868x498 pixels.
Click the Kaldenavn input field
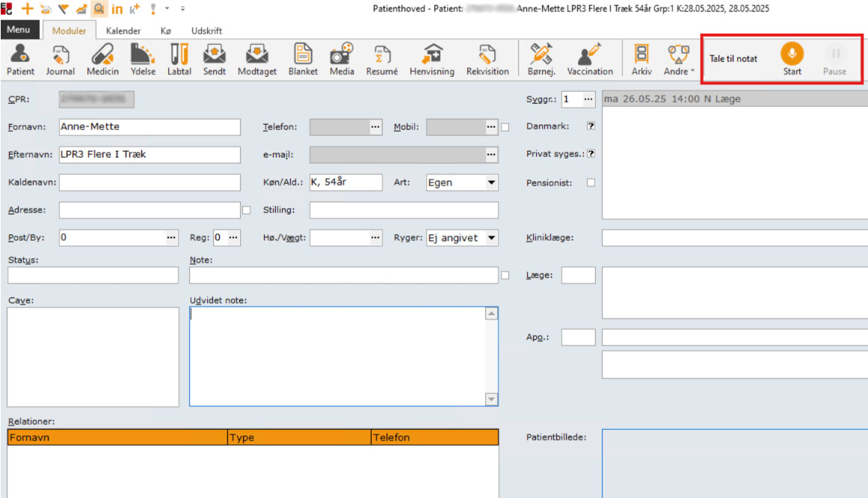150,182
